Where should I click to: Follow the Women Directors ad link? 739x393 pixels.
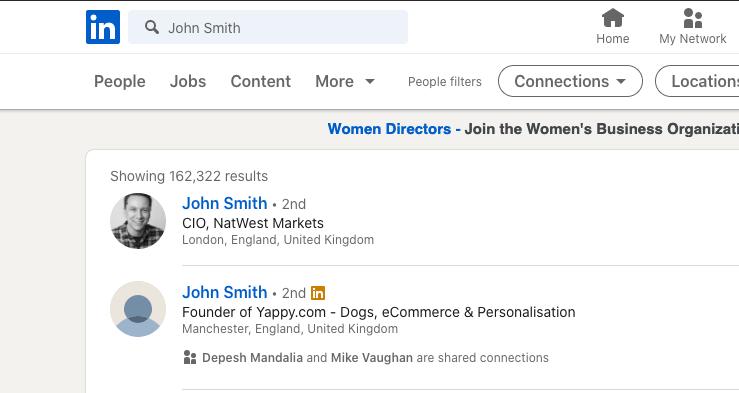point(389,129)
